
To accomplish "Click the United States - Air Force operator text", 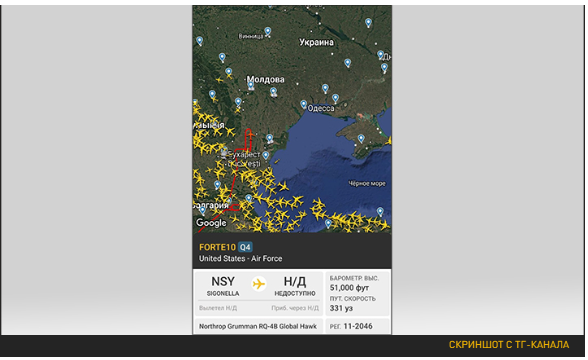I will (x=240, y=259).
